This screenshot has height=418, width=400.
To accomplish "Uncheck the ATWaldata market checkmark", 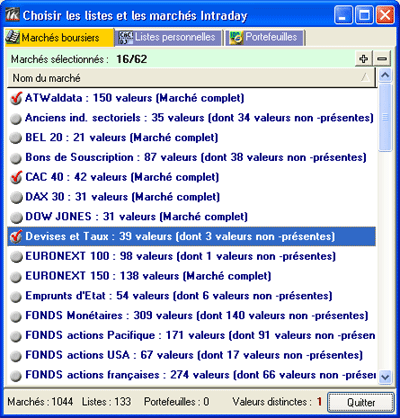I will 16,98.
